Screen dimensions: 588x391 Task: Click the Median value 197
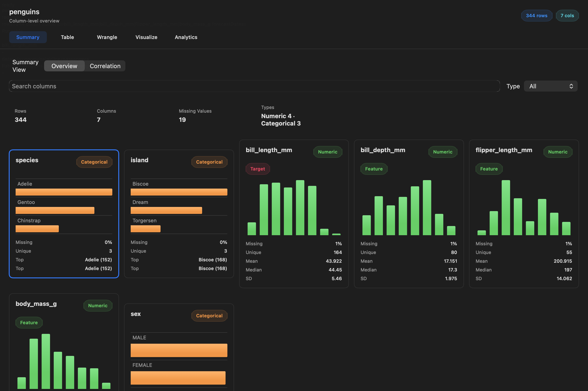coord(568,270)
